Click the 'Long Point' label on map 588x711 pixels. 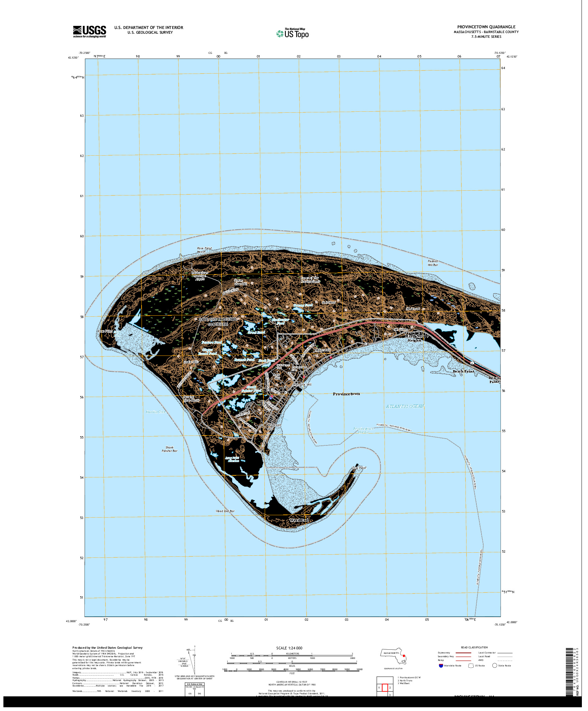[359, 468]
